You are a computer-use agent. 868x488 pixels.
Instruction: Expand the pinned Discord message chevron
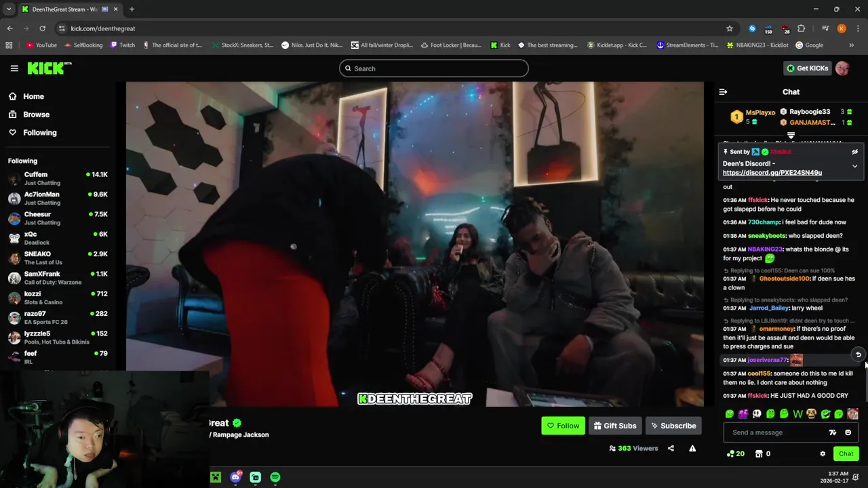pos(854,166)
